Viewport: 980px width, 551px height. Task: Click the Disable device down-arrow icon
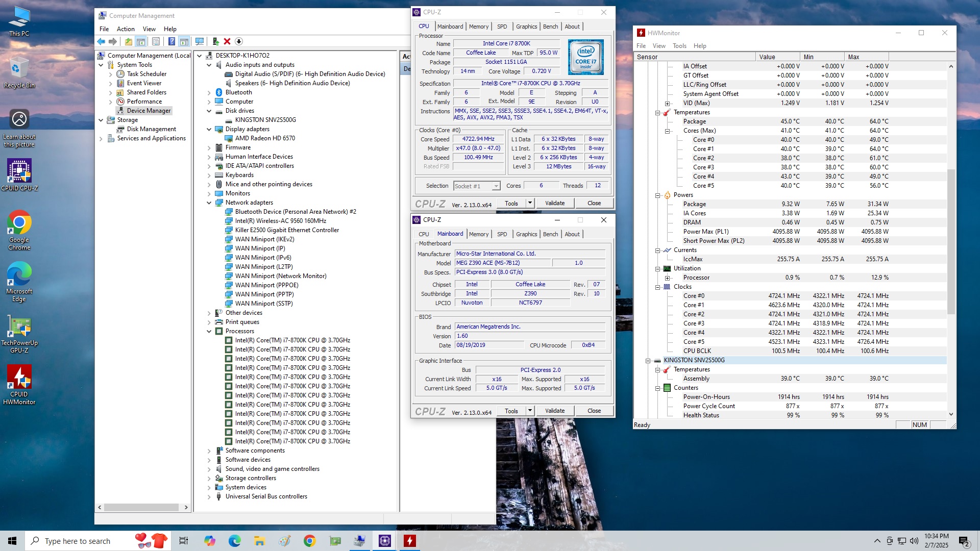coord(239,41)
